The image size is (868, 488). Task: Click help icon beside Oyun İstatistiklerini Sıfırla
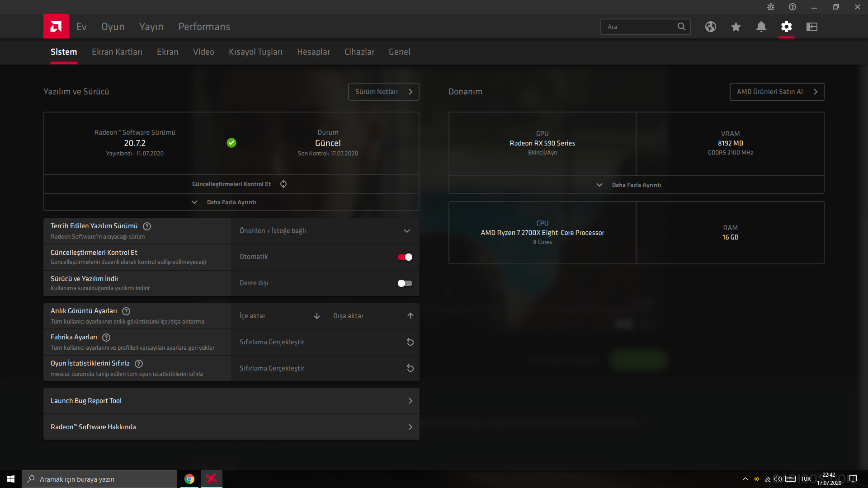click(139, 364)
